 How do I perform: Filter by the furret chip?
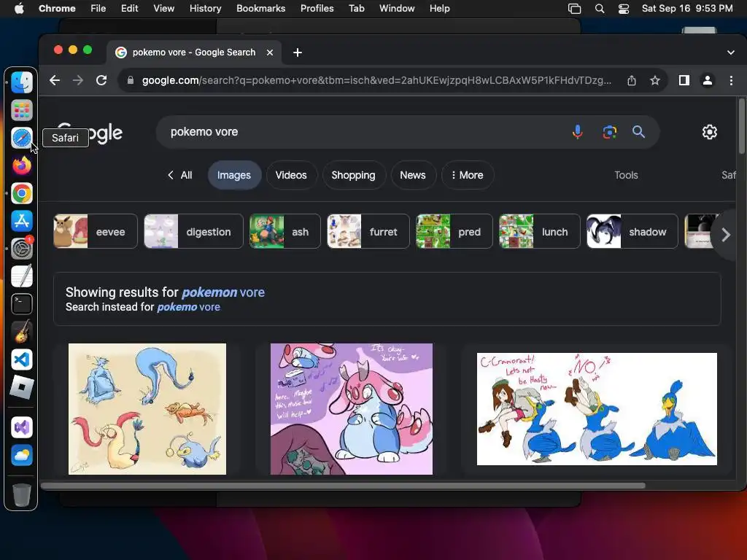[x=368, y=231]
